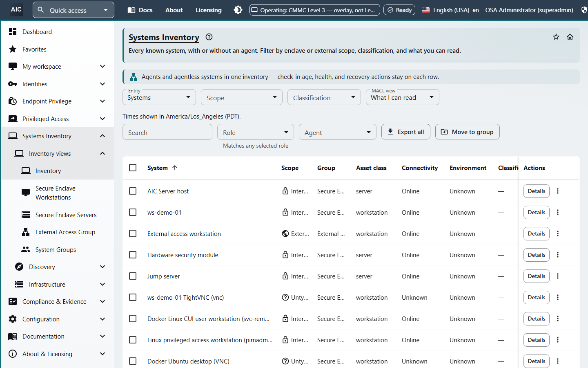The height and width of the screenshot is (368, 588).
Task: Open the row menu for Hardware security module
Action: tap(558, 255)
